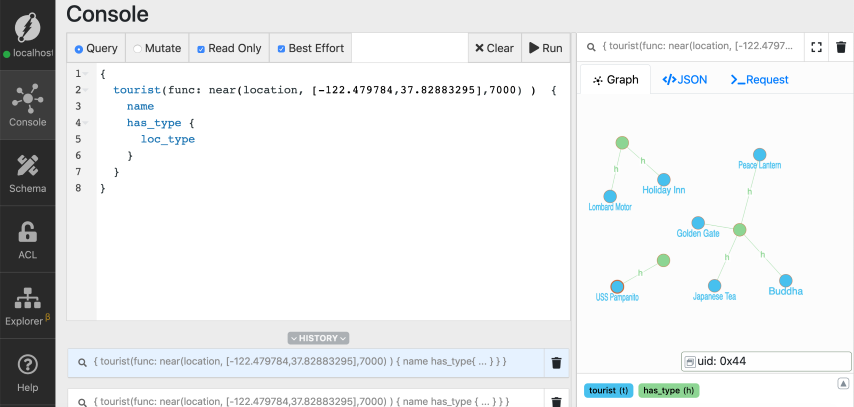Delete the current result with trash icon
This screenshot has height=407, width=854.
(x=841, y=47)
